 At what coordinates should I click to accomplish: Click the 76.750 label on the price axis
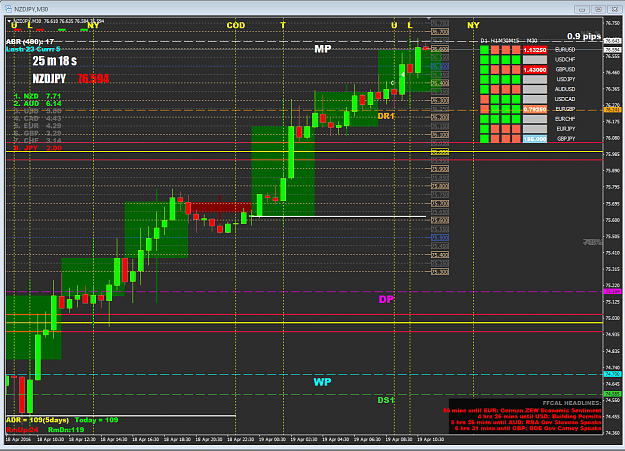pyautogui.click(x=612, y=23)
